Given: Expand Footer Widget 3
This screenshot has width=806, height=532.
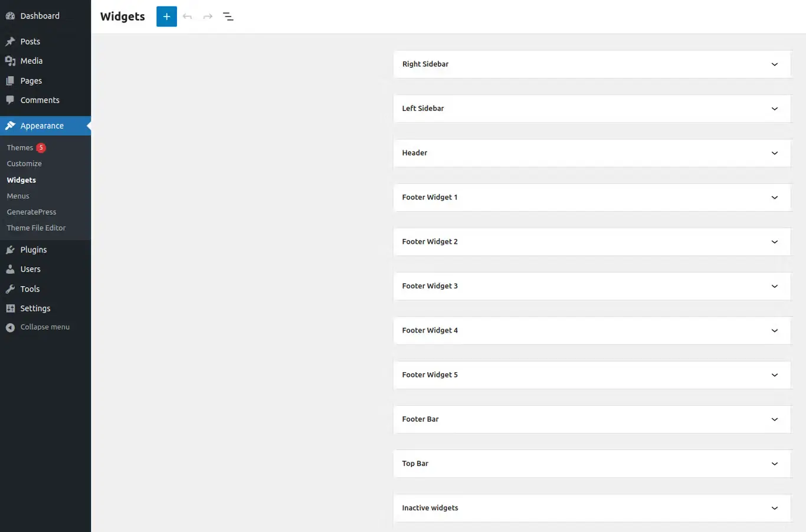Looking at the screenshot, I should click(774, 286).
